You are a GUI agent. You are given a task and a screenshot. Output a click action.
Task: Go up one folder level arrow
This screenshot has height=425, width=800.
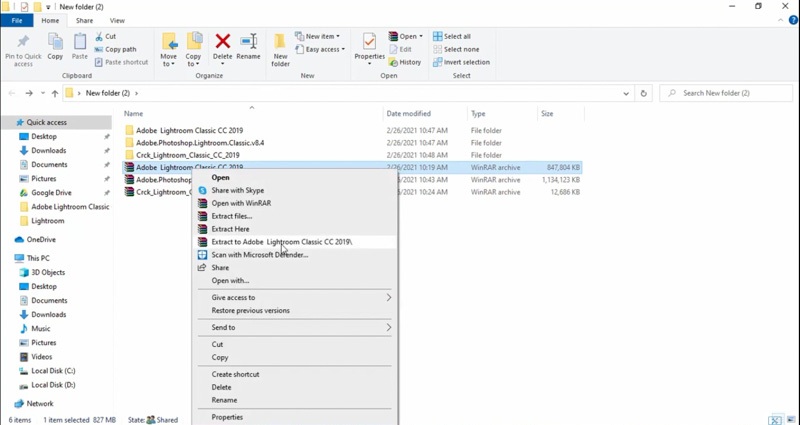(x=55, y=93)
